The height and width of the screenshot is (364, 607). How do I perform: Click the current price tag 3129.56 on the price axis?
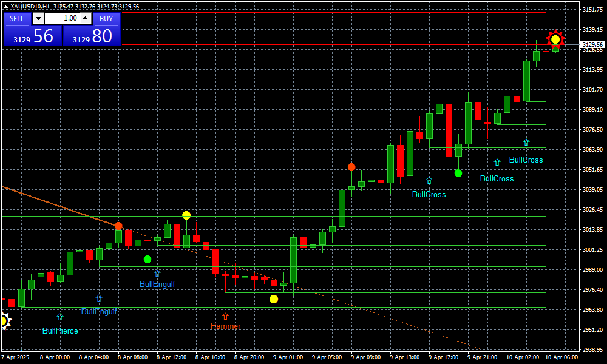[x=592, y=44]
